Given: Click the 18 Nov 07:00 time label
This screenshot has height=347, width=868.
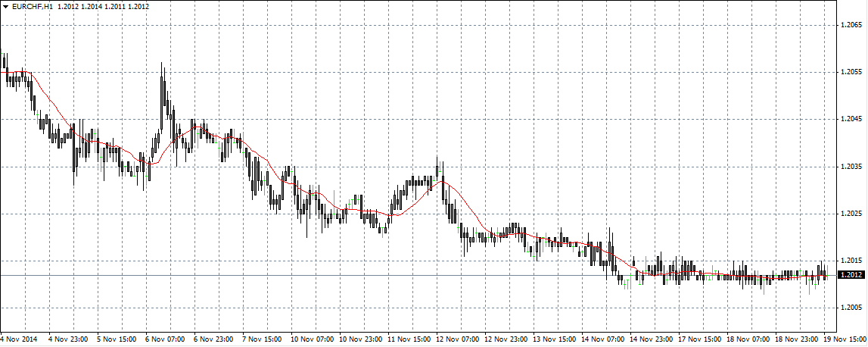Looking at the screenshot, I should (x=748, y=339).
